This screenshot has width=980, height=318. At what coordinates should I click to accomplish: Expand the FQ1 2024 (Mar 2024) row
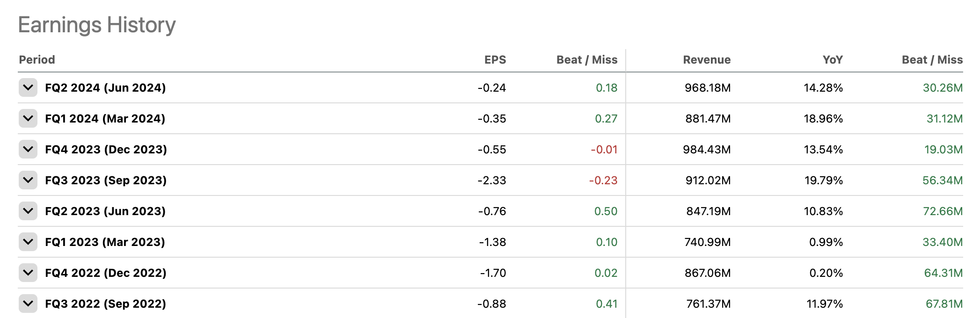point(28,118)
